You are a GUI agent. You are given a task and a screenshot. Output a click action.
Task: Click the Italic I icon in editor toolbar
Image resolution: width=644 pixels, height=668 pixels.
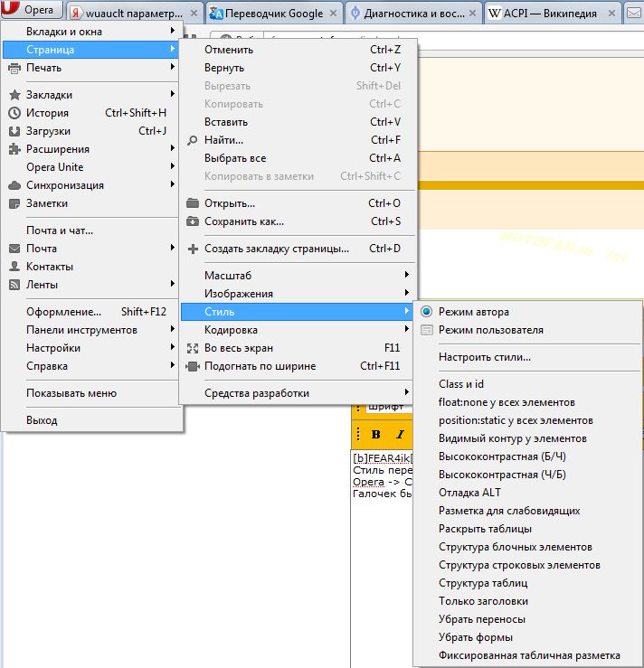tap(400, 434)
